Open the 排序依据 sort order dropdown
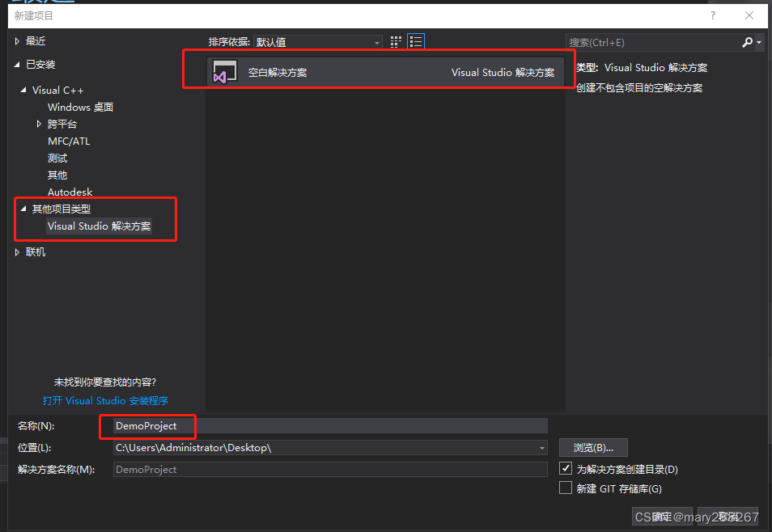Viewport: 772px width, 532px height. 376,41
